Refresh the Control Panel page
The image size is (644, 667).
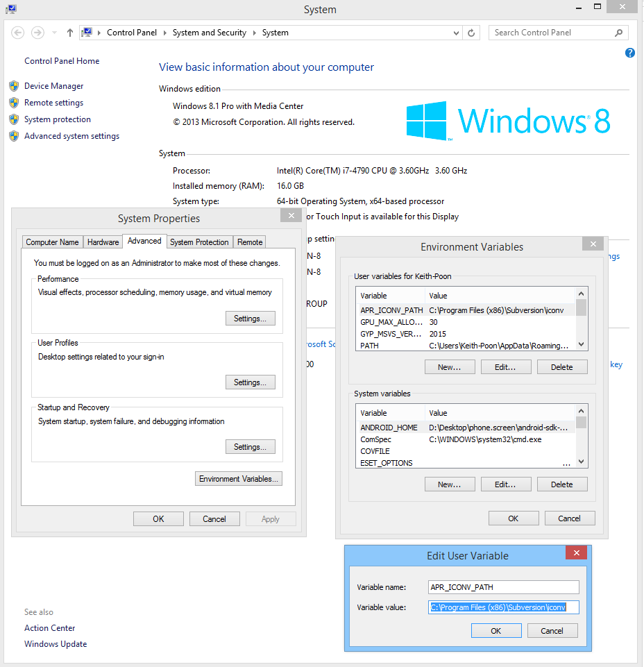(471, 33)
